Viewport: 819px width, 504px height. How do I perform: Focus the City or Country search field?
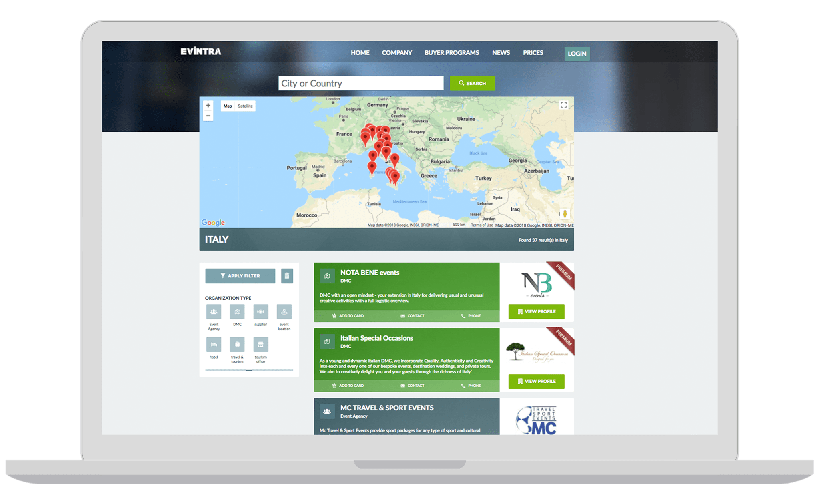(x=361, y=83)
